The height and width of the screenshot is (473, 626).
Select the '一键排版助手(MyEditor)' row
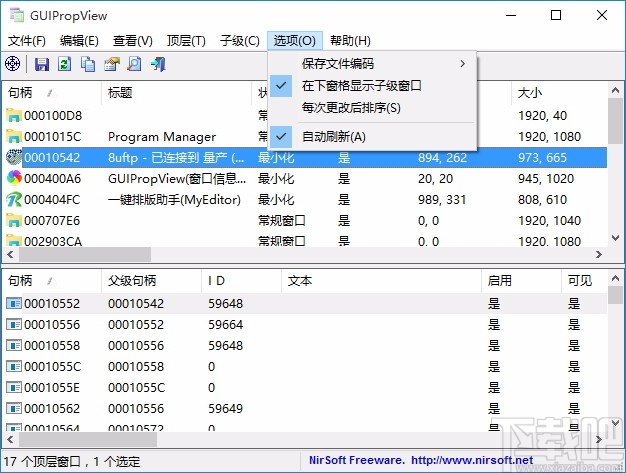(x=305, y=200)
